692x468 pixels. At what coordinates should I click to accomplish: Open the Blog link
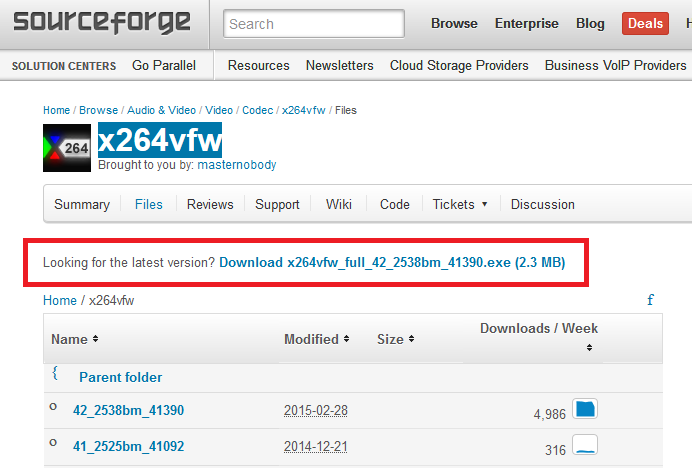(x=590, y=23)
